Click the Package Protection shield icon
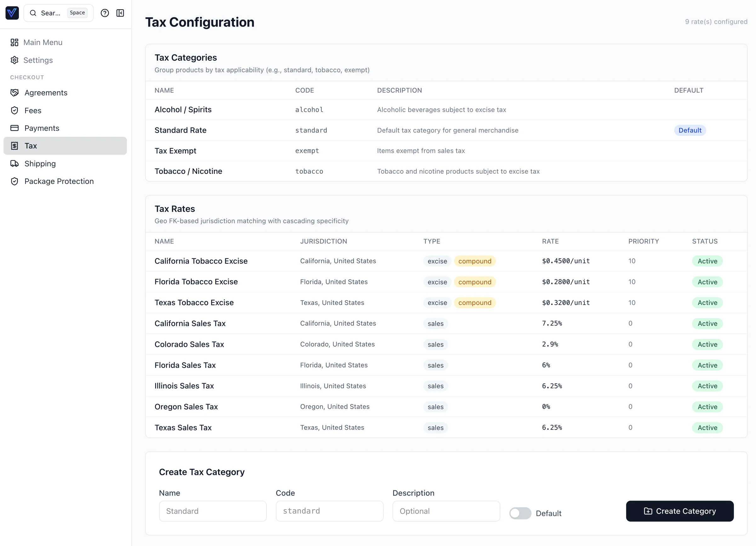 [x=14, y=181]
